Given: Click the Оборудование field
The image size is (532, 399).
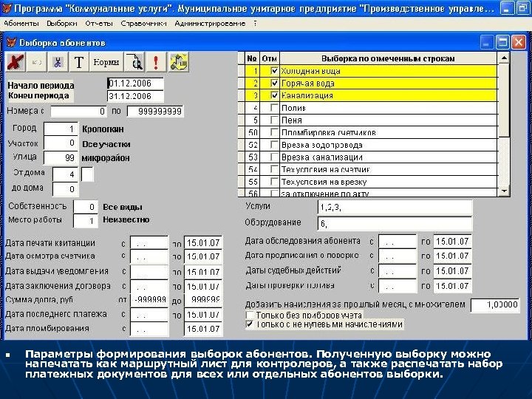Looking at the screenshot, I should [x=395, y=223].
